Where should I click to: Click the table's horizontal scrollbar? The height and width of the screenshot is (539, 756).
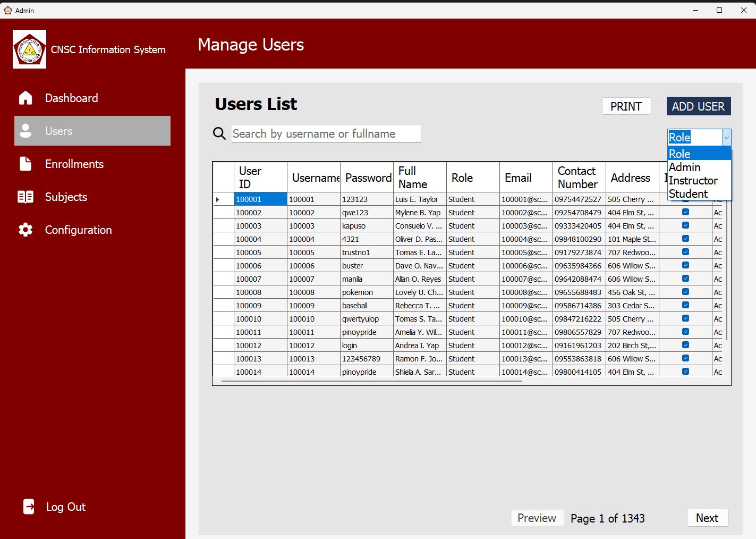[x=372, y=381]
